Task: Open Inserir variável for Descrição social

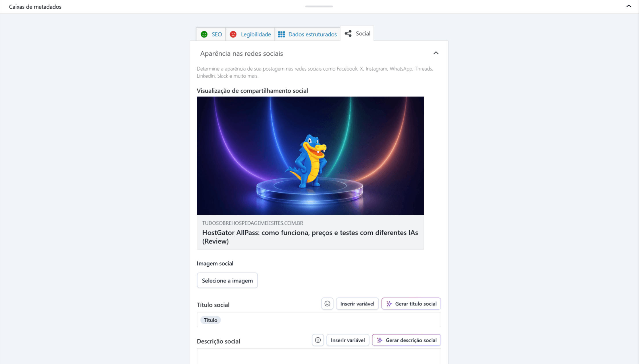Action: coord(348,340)
